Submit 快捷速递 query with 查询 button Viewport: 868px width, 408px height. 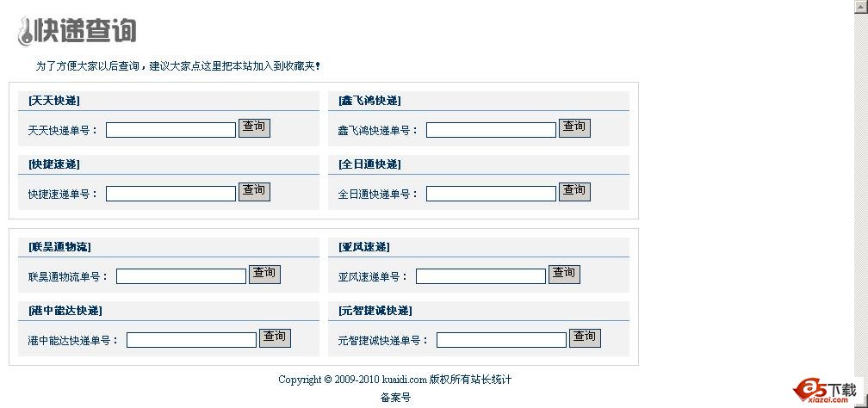click(x=254, y=191)
